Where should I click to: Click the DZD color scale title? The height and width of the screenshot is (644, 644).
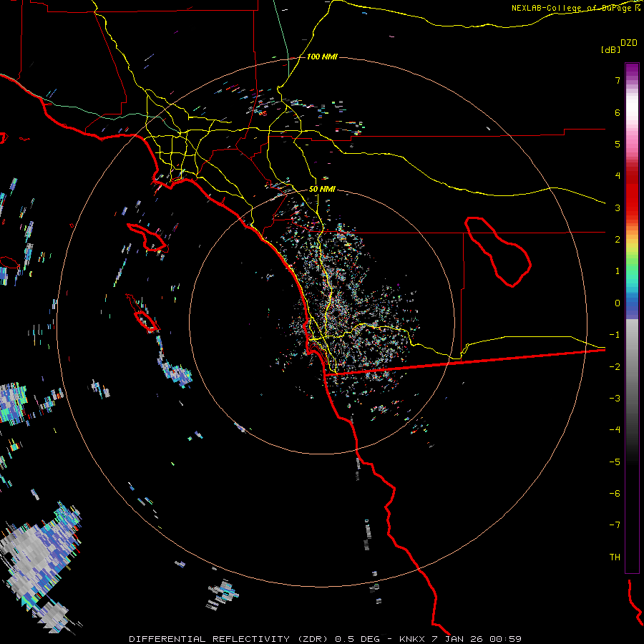click(x=629, y=43)
